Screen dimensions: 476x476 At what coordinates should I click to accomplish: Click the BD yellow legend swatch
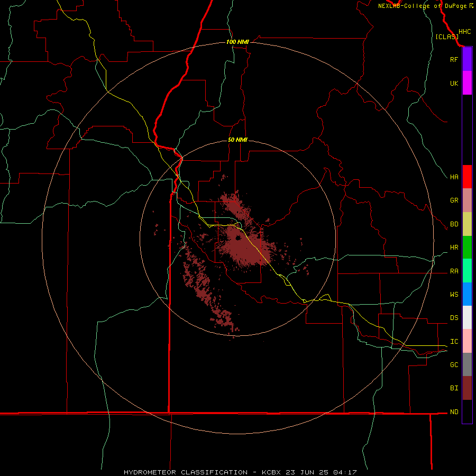pyautogui.click(x=467, y=224)
